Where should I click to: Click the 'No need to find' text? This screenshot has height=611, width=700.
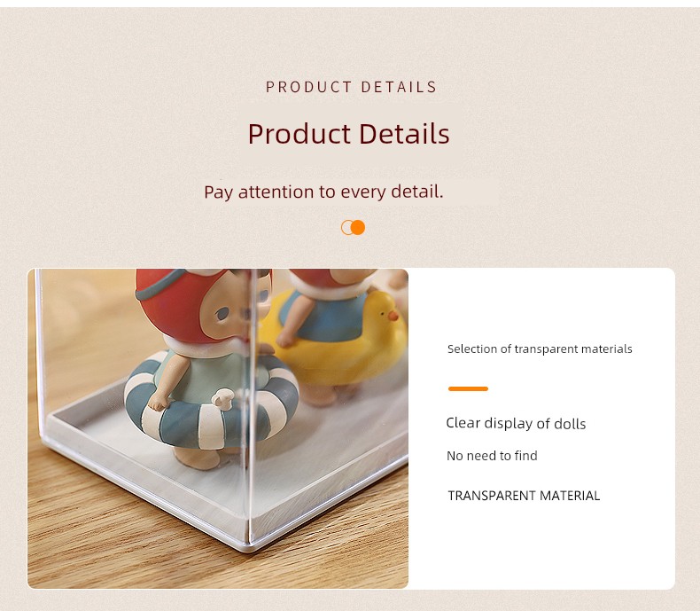point(492,456)
